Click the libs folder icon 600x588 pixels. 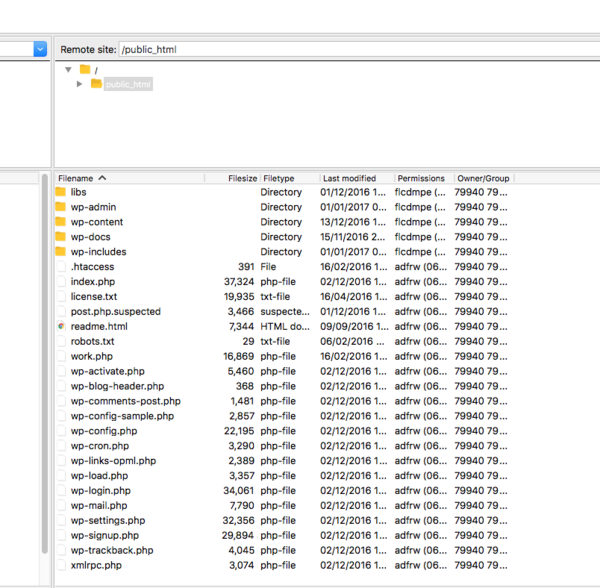[x=61, y=192]
